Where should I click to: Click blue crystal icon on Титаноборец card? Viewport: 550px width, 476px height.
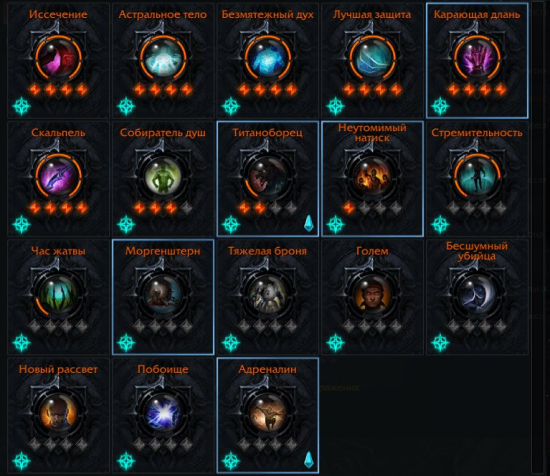[308, 223]
